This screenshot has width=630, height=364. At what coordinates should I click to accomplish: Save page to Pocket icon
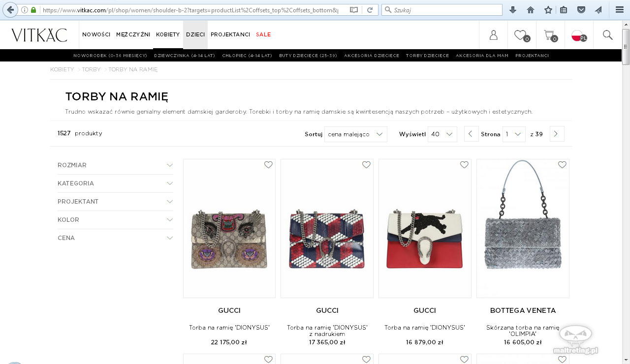click(581, 10)
